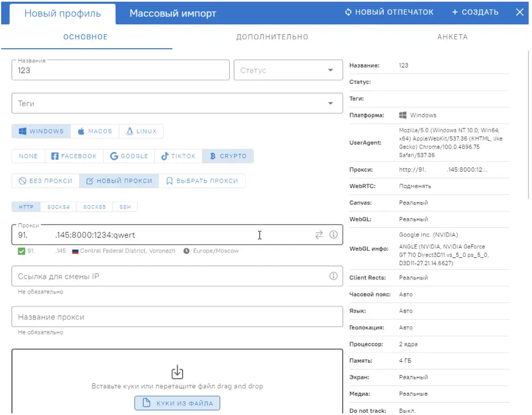
Task: Switch to the Дополнительно tab
Action: [272, 37]
